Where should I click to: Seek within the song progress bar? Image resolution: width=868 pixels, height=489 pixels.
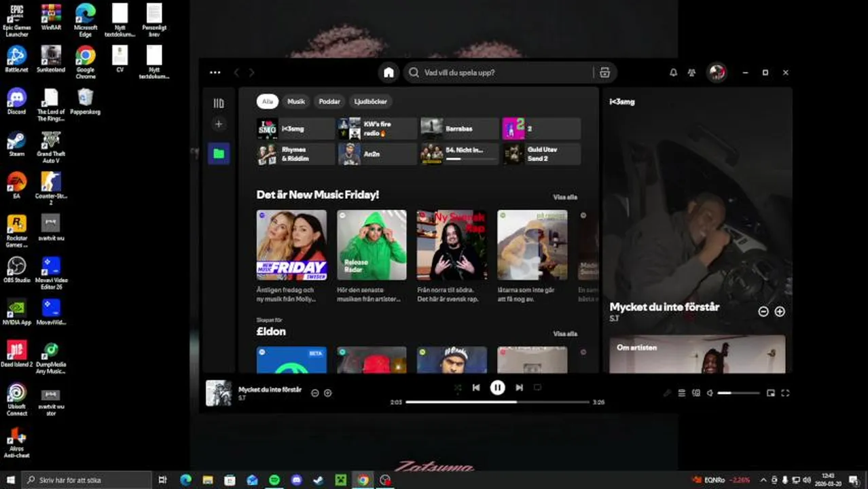498,402
